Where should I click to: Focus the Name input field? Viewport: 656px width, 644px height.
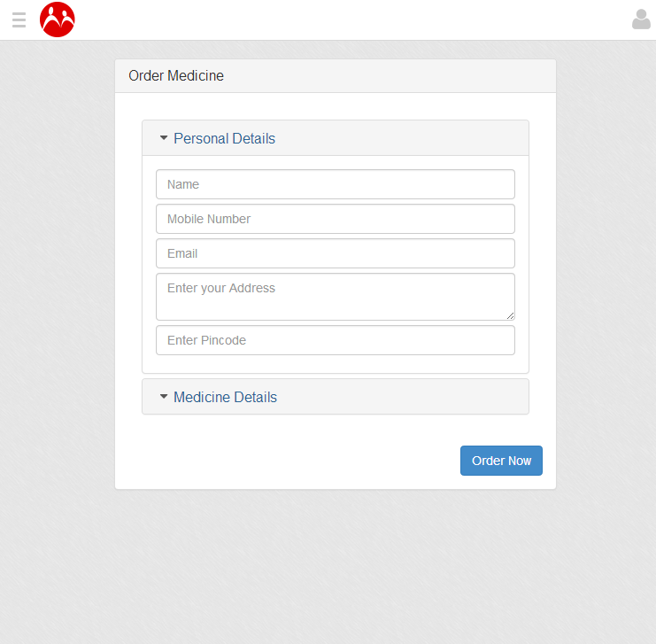[335, 184]
